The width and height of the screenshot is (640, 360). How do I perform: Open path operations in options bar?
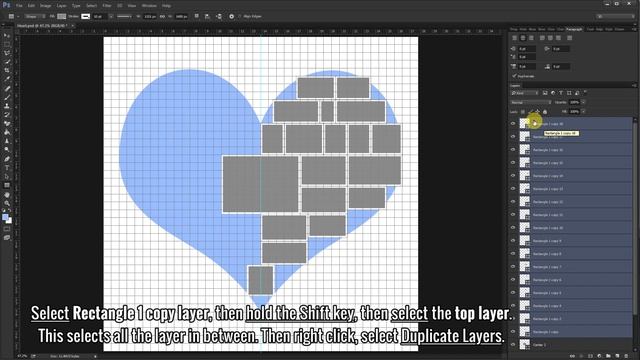(197, 16)
